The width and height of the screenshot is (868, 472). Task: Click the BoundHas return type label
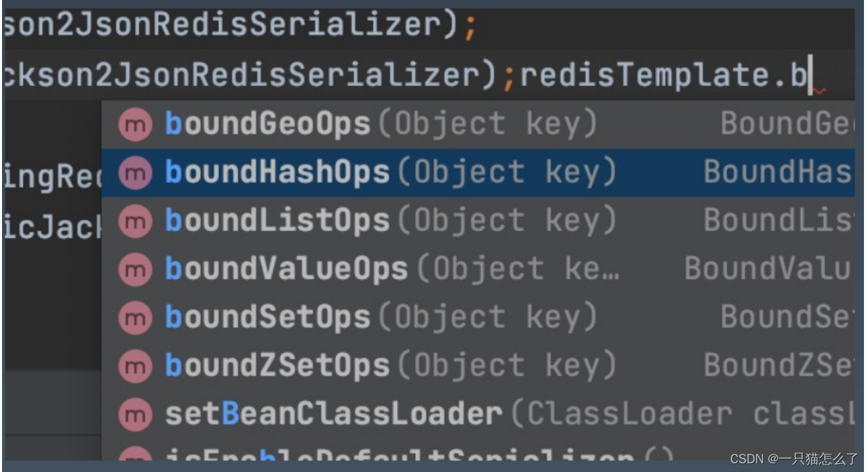799,171
